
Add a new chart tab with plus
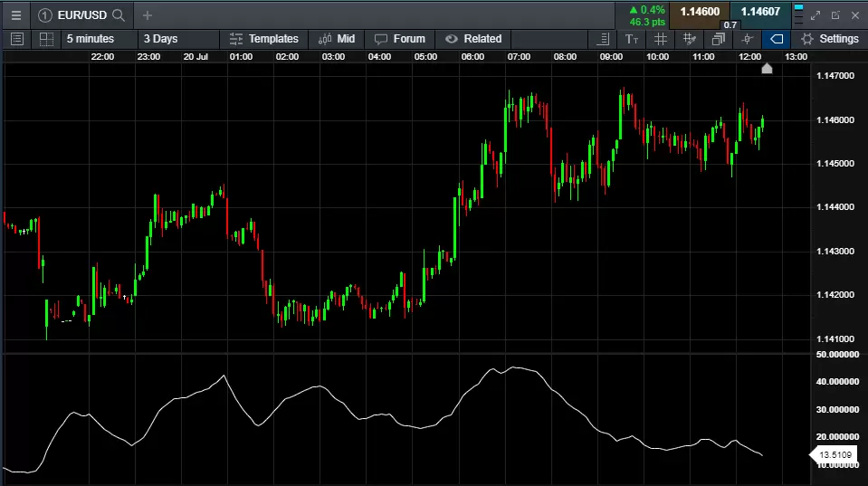click(148, 15)
